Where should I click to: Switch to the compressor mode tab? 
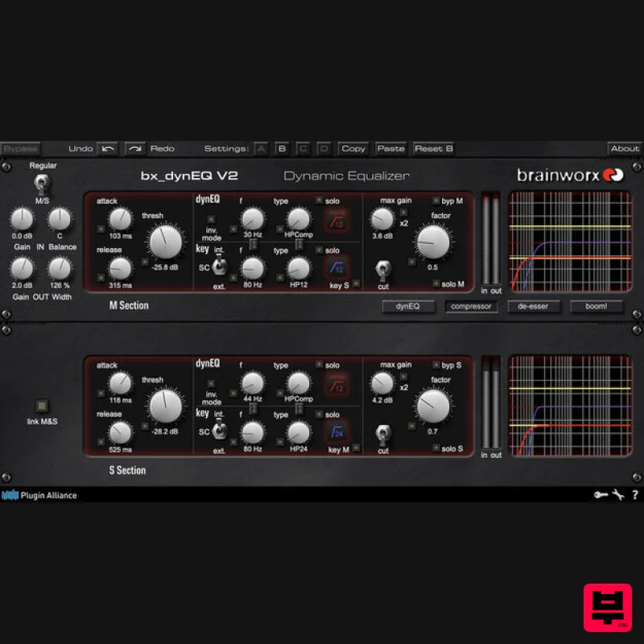[x=472, y=307]
